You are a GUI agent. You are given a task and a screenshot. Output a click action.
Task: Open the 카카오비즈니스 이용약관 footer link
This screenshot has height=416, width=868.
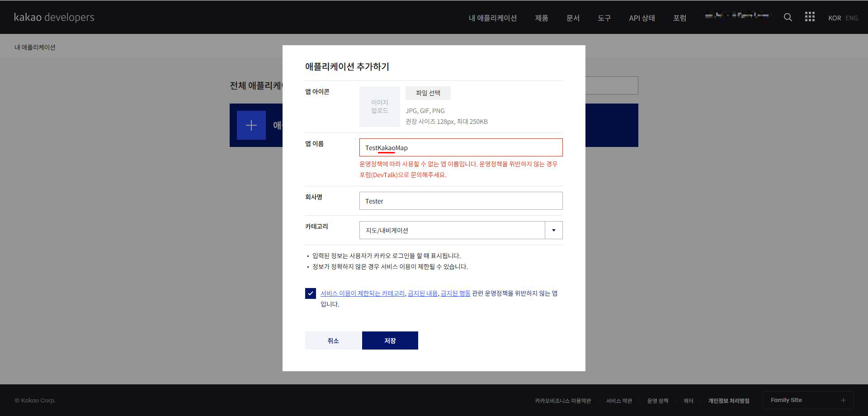tap(563, 401)
